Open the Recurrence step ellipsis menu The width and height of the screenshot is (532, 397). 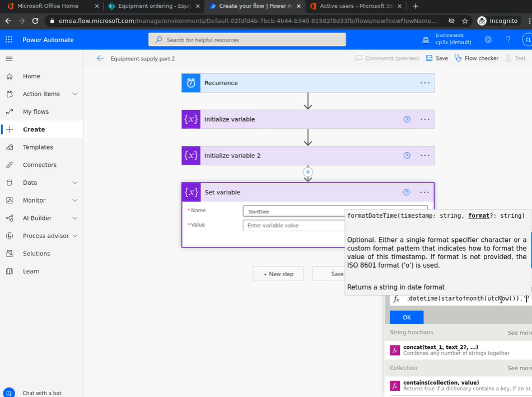tap(425, 83)
